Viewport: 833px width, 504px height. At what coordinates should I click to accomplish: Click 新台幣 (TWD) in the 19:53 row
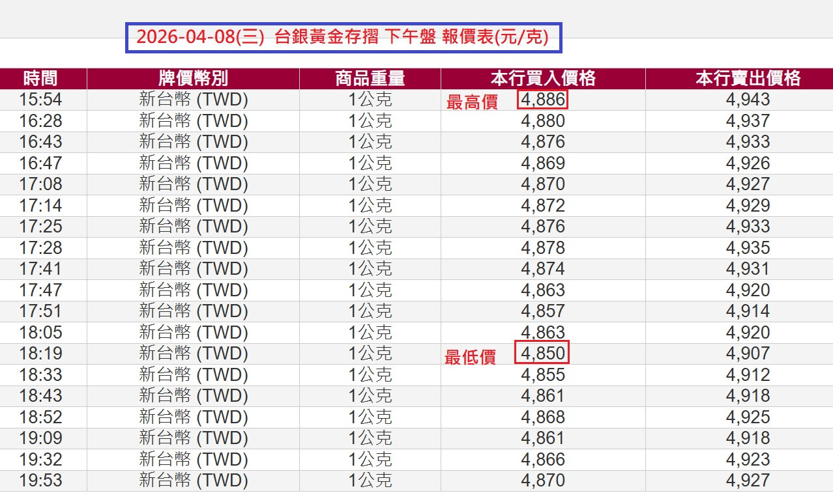(194, 481)
